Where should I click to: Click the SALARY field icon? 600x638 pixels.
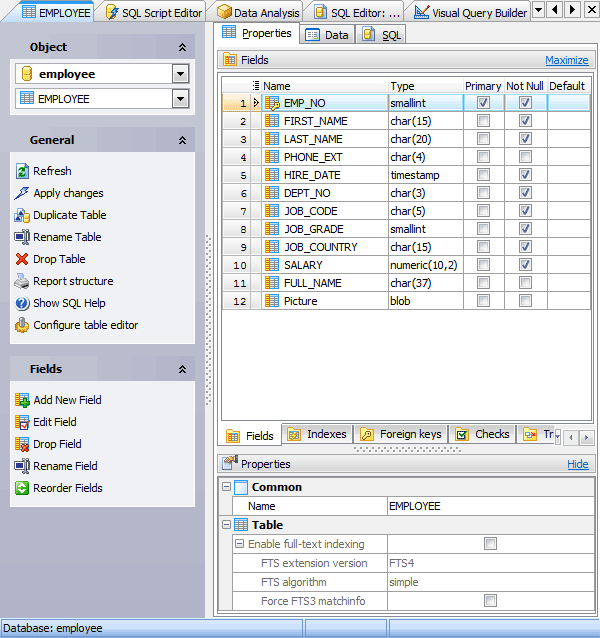(272, 265)
